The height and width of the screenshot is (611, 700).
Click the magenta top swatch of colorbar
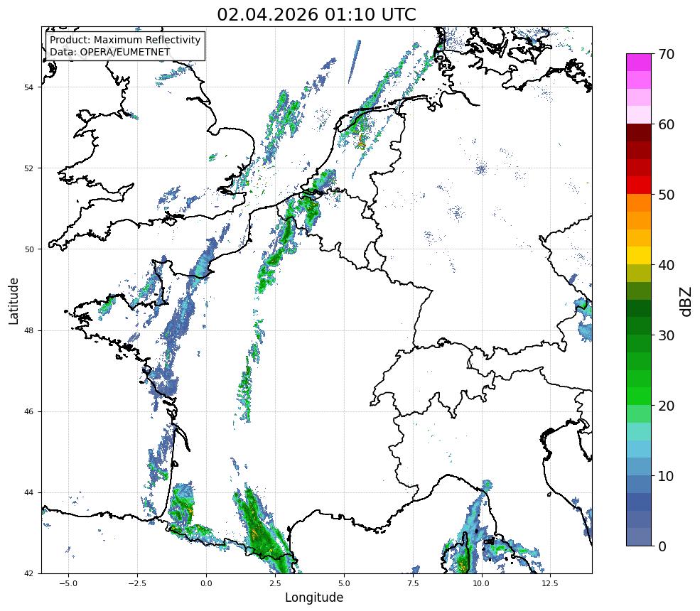(639, 63)
